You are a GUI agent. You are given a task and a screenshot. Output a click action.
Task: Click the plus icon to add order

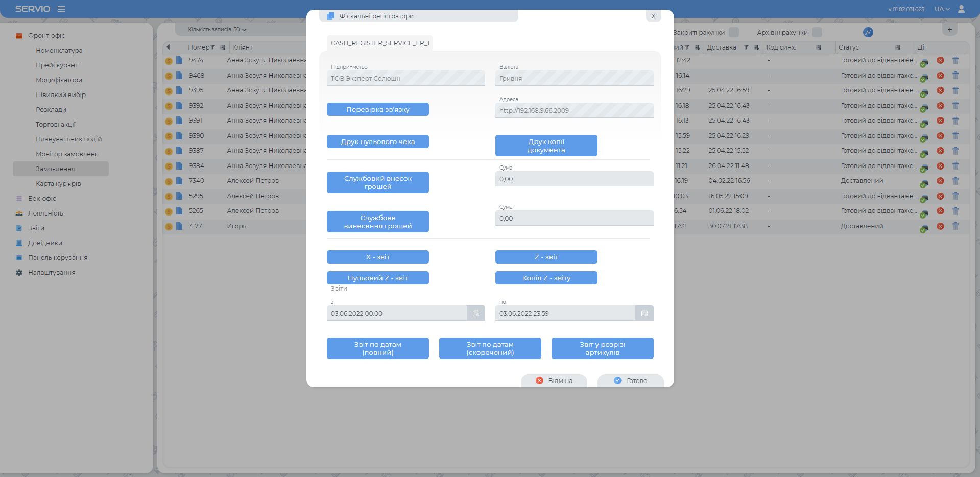949,30
